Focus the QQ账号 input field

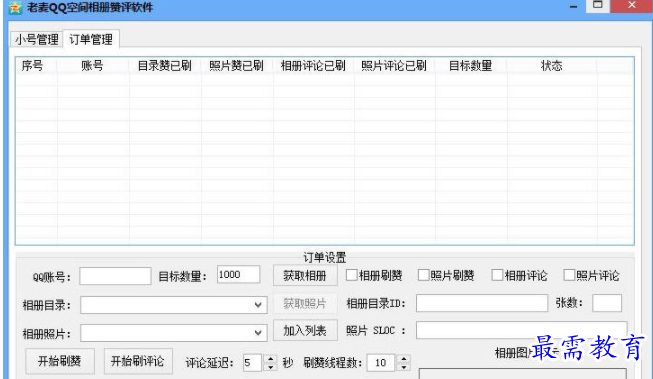tap(115, 276)
